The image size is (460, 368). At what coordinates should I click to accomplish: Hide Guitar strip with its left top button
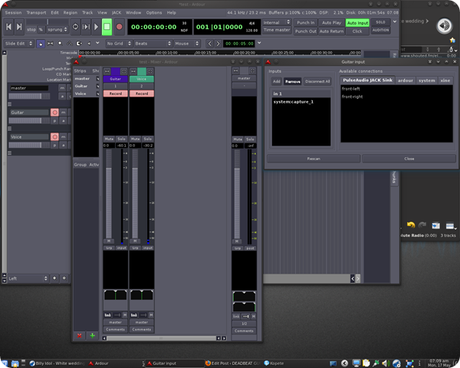click(x=107, y=71)
